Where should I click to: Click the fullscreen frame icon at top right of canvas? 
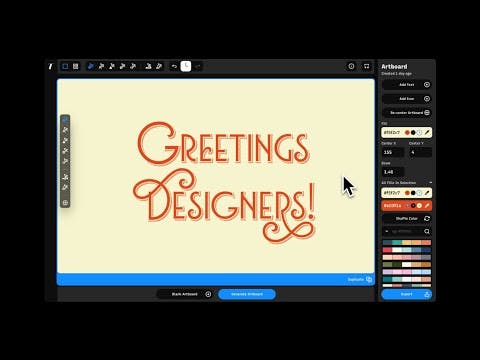pos(366,66)
